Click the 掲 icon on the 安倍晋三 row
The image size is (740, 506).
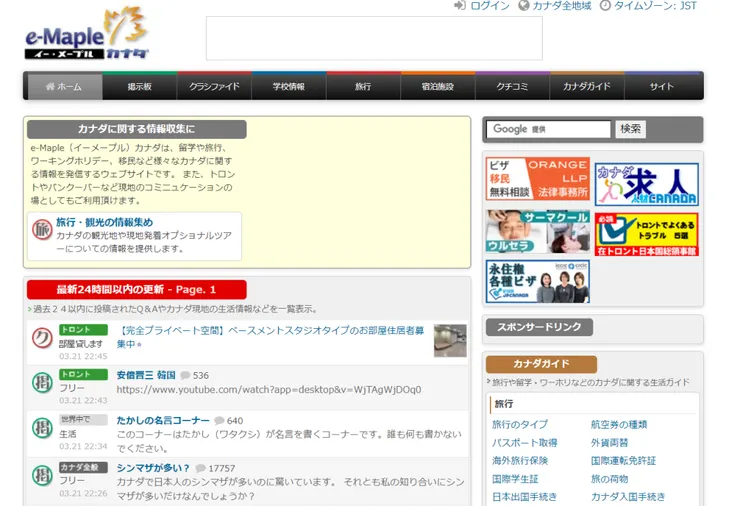[x=42, y=382]
